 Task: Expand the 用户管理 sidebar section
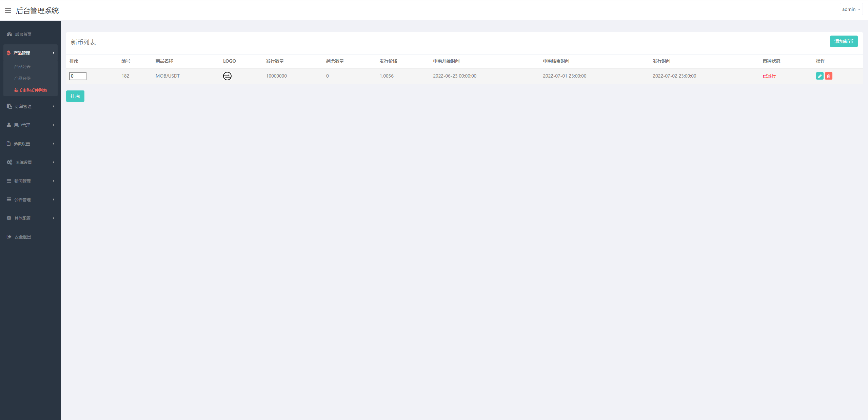31,125
